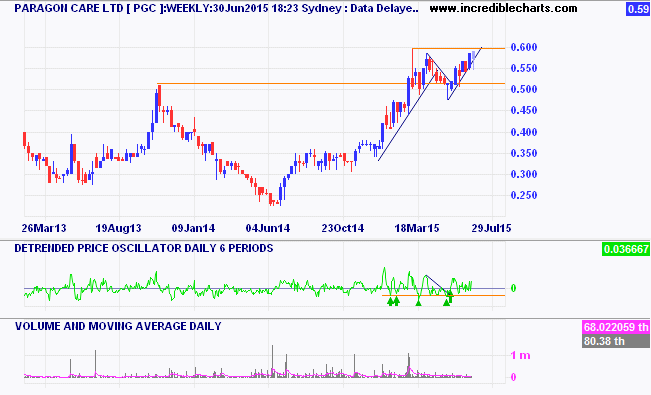Click the 09Jan14 date label

pos(193,228)
